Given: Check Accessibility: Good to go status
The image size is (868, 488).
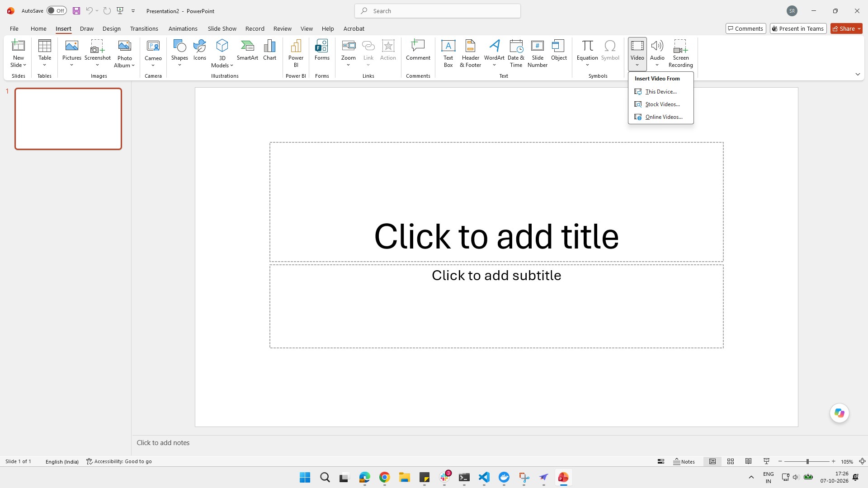Looking at the screenshot, I should tap(119, 461).
